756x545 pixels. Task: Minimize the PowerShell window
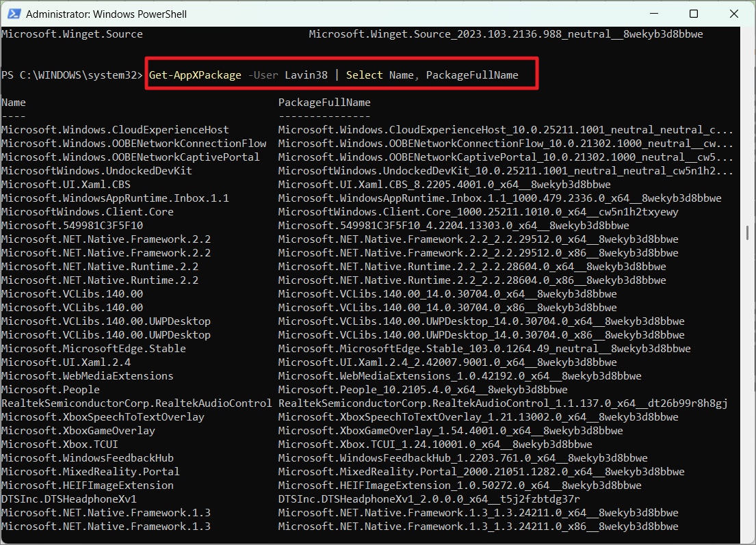[654, 14]
